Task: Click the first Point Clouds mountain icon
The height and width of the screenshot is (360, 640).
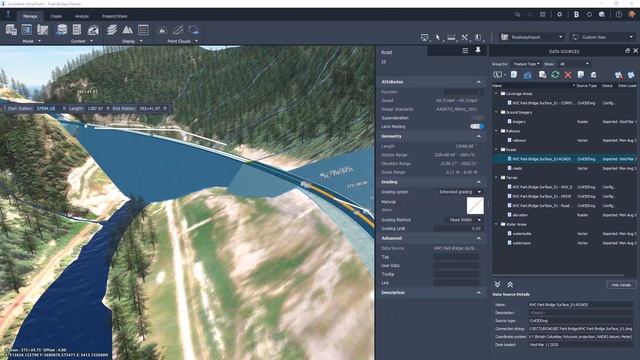Action: (x=162, y=30)
